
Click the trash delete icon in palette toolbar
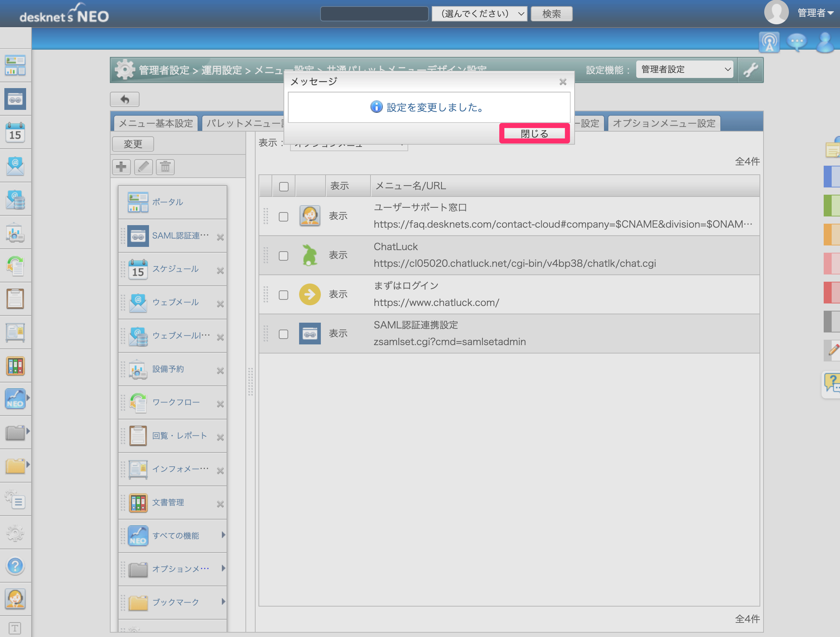click(165, 167)
